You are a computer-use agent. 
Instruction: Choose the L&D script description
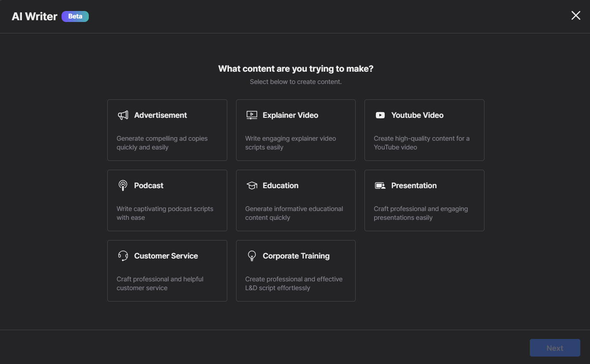pos(294,284)
